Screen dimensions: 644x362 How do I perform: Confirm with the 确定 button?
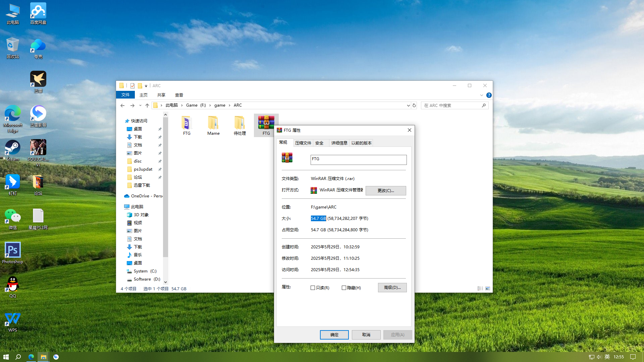pos(334,335)
